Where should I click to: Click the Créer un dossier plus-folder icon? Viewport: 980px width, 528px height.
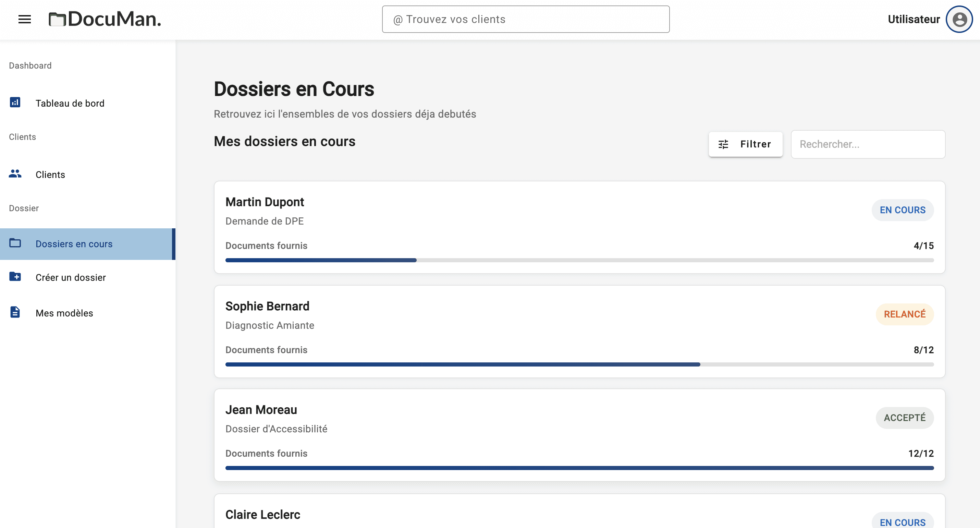click(15, 277)
